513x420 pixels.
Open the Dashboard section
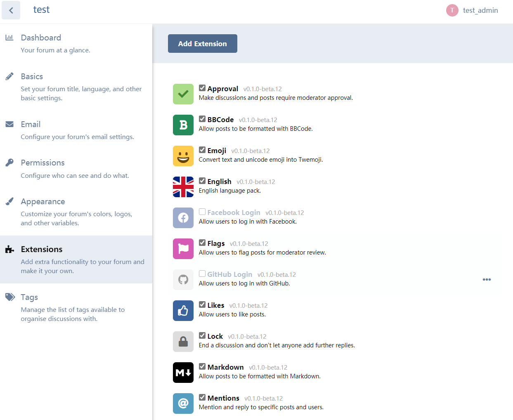click(76, 43)
